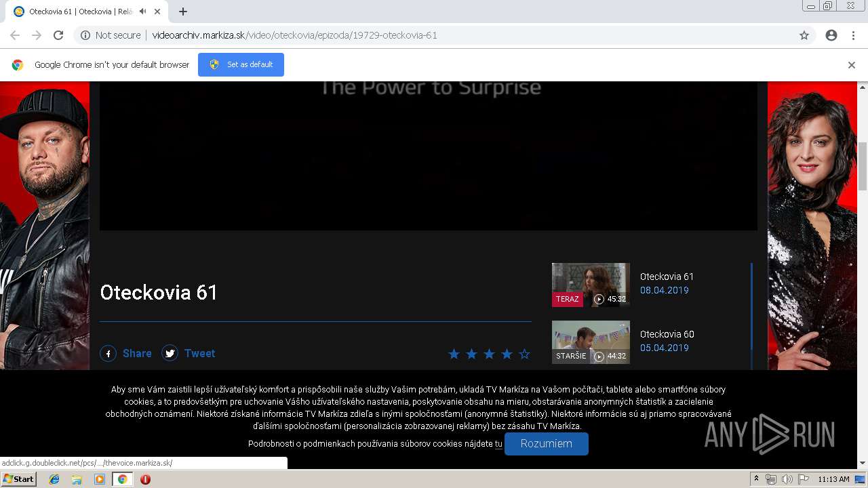Go back using browser back arrow
The image size is (868, 488).
[x=15, y=35]
